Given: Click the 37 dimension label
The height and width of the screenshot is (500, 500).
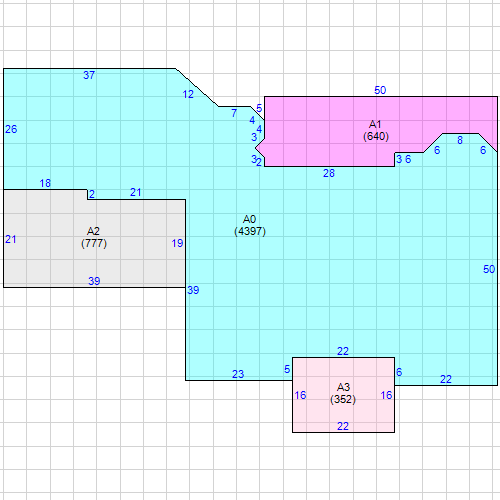Looking at the screenshot, I should click(x=89, y=75).
